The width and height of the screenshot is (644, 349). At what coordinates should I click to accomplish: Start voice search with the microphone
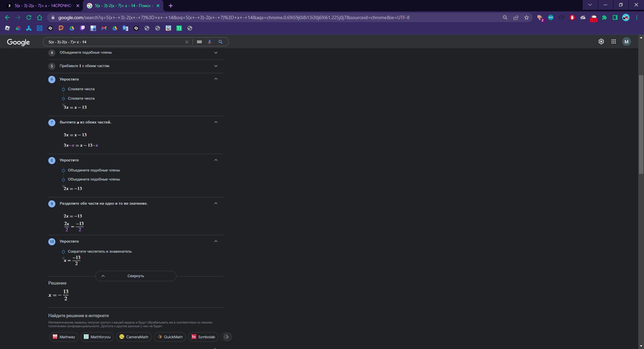(x=210, y=42)
